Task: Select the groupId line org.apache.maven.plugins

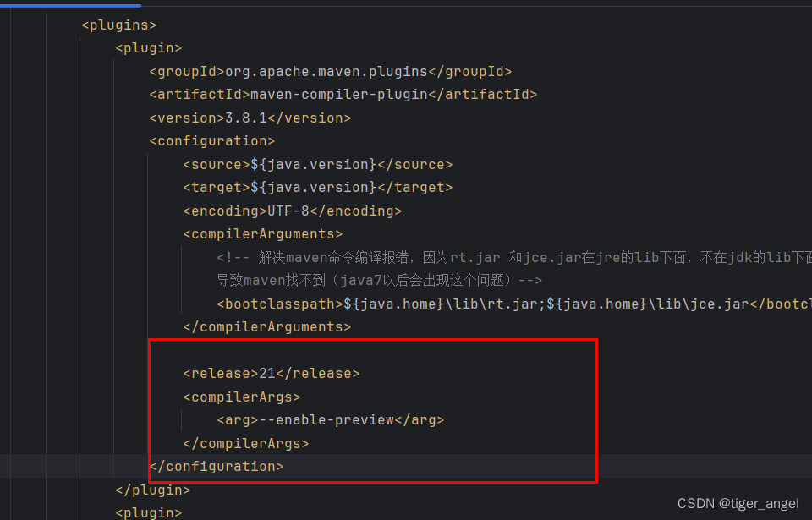Action: pos(331,72)
